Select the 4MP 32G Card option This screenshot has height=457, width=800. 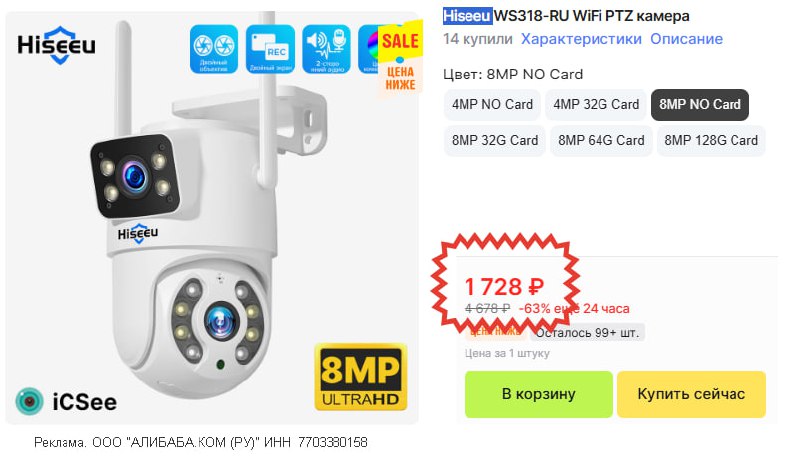[596, 105]
